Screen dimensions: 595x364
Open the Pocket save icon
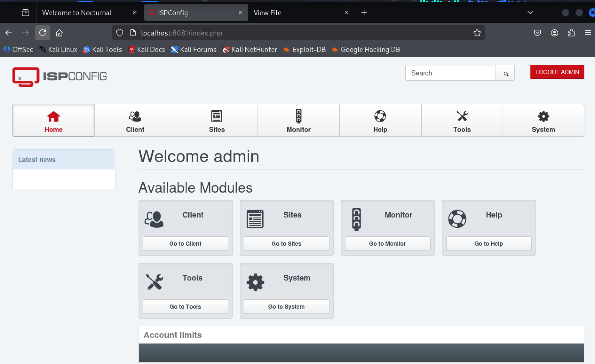pyautogui.click(x=537, y=33)
